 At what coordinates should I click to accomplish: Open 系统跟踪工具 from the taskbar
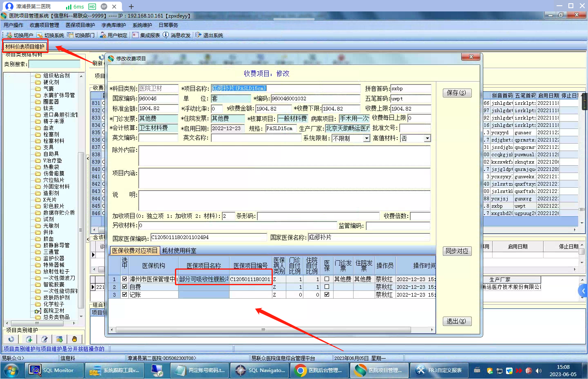pos(114,370)
